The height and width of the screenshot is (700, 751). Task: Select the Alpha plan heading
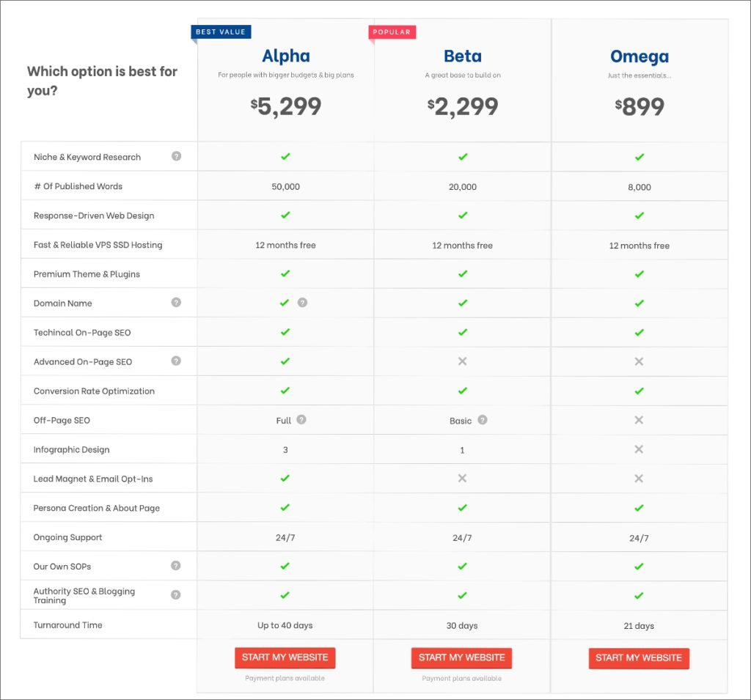[x=286, y=56]
